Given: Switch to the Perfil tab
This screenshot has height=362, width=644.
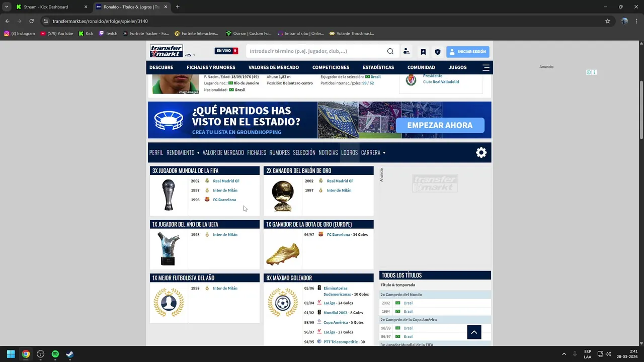Looking at the screenshot, I should 156,152.
